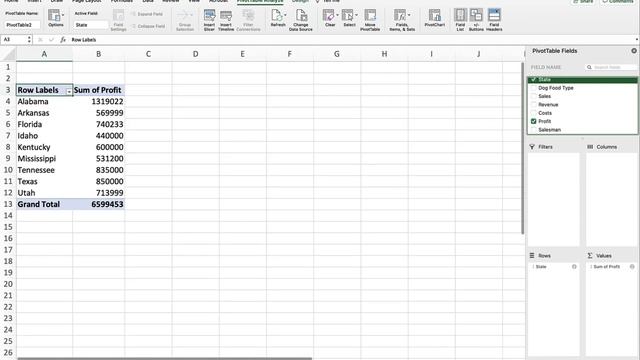This screenshot has height=360, width=640.
Task: Click the Group Selection icon
Action: click(185, 20)
